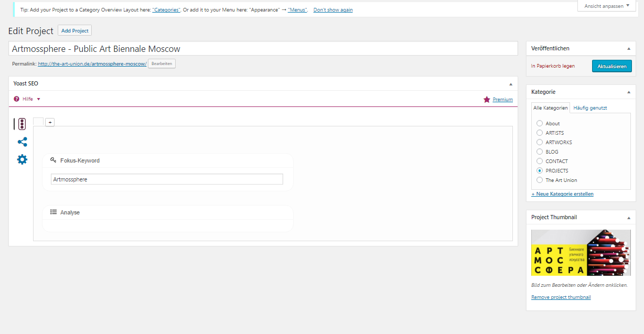Open the Yoast content optimization traffic light tab
Viewport: 644px width, 334px height.
(22, 124)
